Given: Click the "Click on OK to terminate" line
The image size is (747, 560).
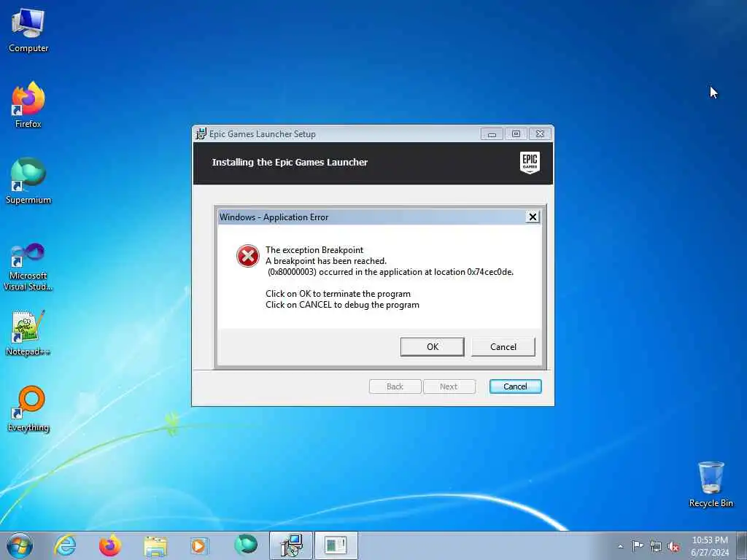Looking at the screenshot, I should coord(338,294).
